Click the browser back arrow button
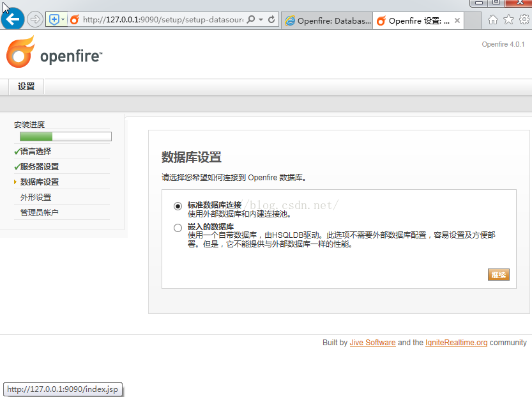The height and width of the screenshot is (397, 532). point(13,19)
